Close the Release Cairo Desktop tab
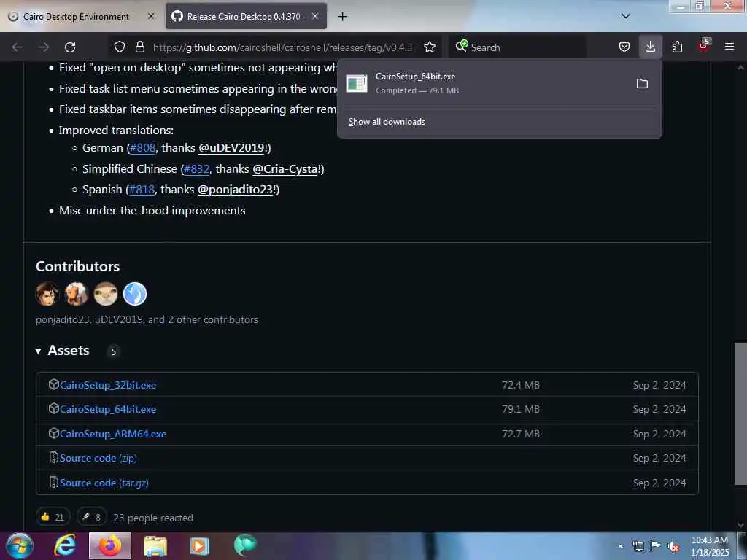747x560 pixels. [315, 16]
